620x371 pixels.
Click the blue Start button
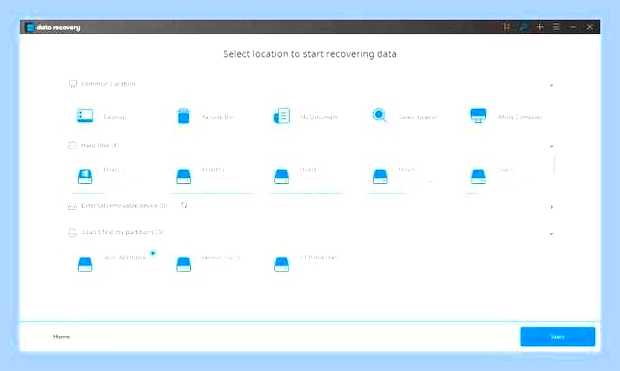click(x=558, y=337)
